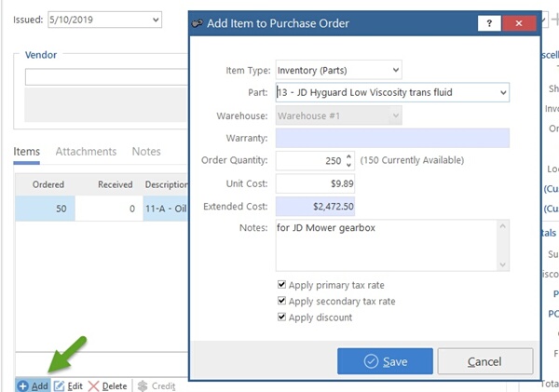Uncheck the Apply discount checkbox
The width and height of the screenshot is (559, 392).
pos(281,317)
